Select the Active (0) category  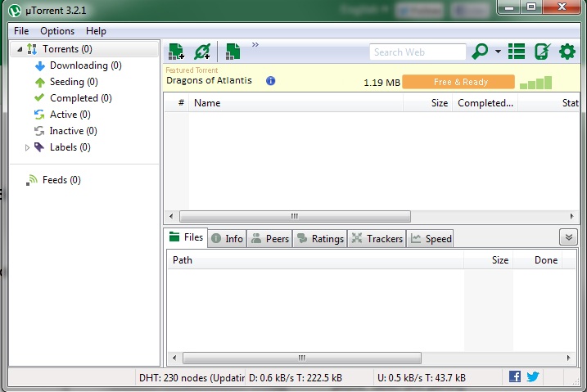[70, 115]
